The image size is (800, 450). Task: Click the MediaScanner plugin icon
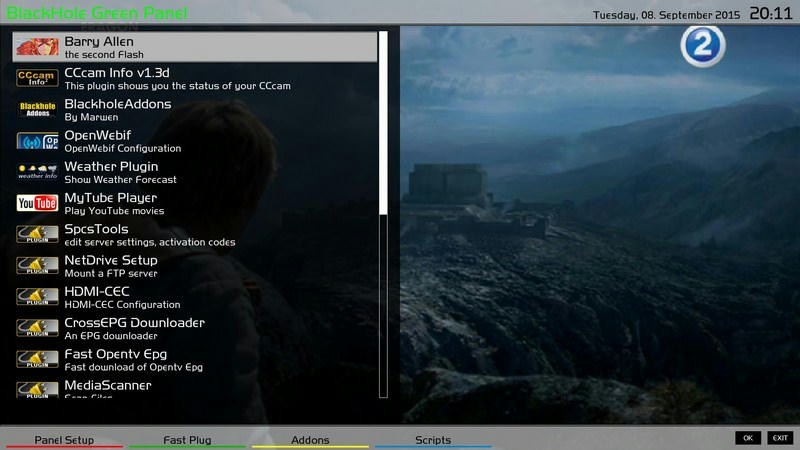37,390
